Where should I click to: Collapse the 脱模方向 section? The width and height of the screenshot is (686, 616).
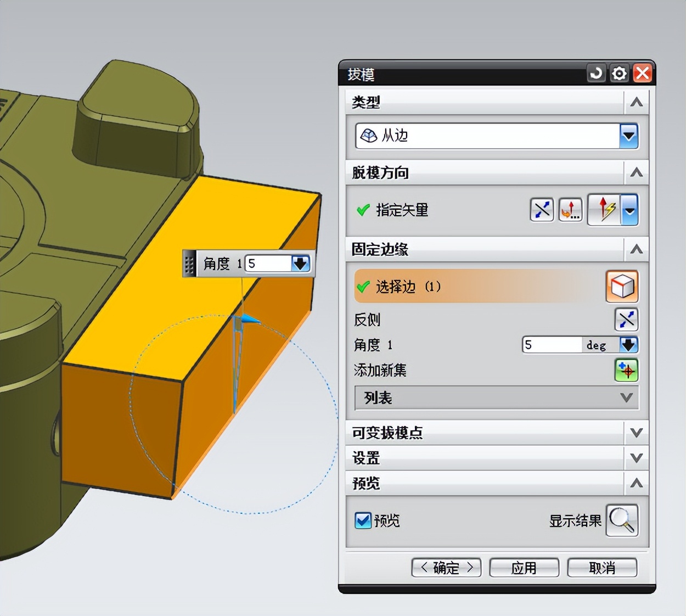point(636,172)
